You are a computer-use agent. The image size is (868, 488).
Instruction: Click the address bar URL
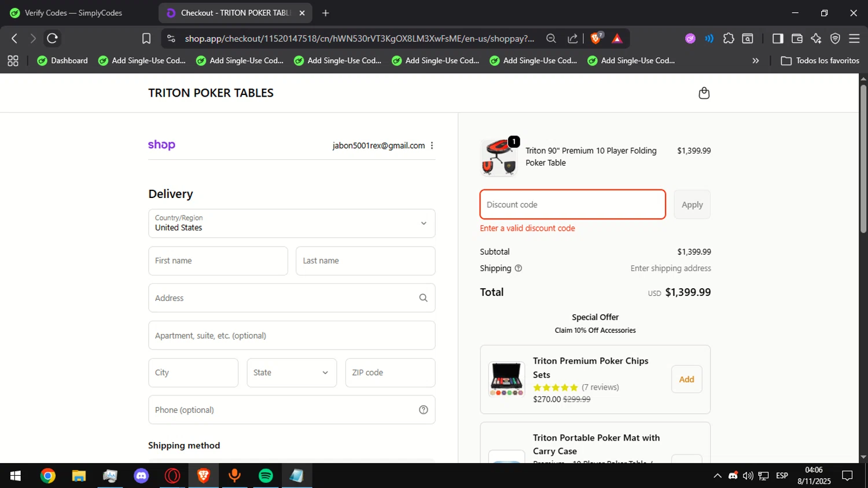coord(359,38)
